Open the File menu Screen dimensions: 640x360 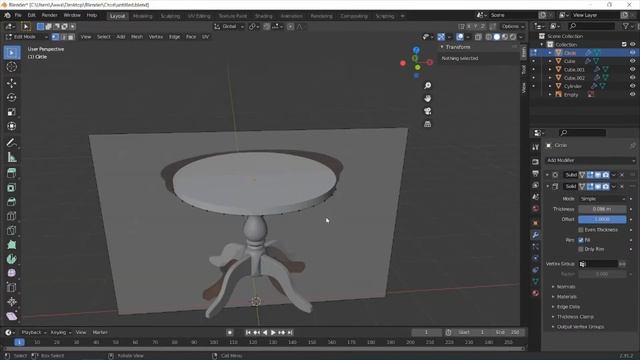click(x=18, y=15)
